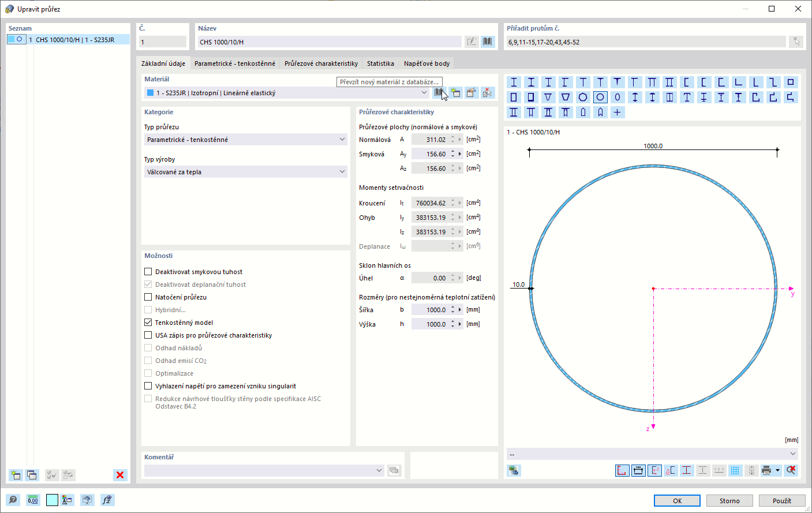Click the Úhel α stepper arrows
812x513 pixels.
pos(453,278)
